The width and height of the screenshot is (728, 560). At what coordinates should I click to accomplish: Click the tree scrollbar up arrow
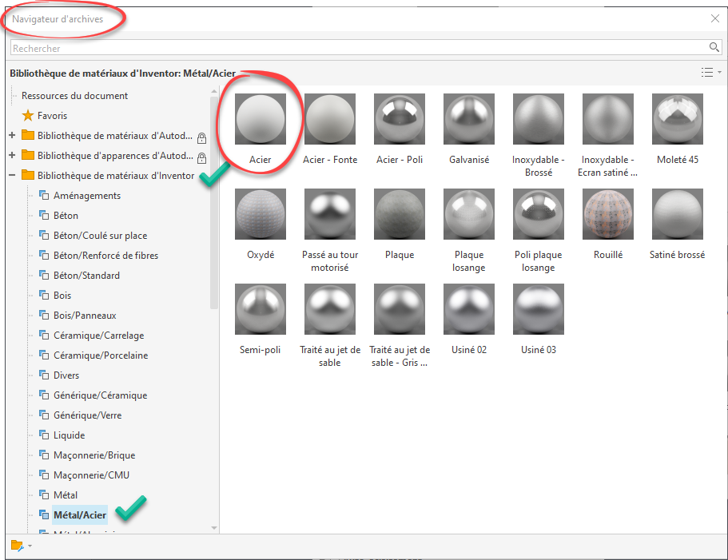tap(214, 91)
